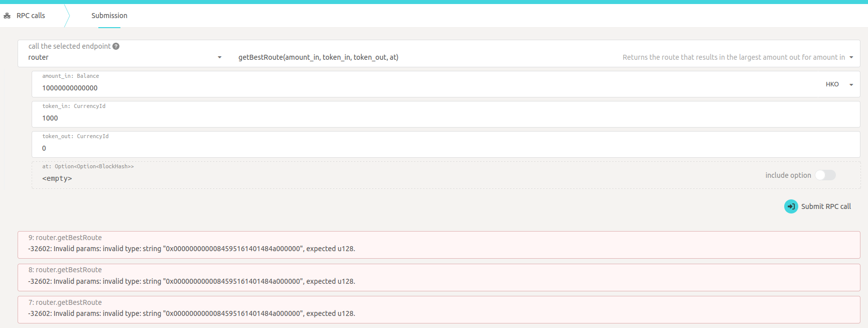The height and width of the screenshot is (328, 868).
Task: Expand the getBestRoute method dropdown arrow
Action: 851,57
